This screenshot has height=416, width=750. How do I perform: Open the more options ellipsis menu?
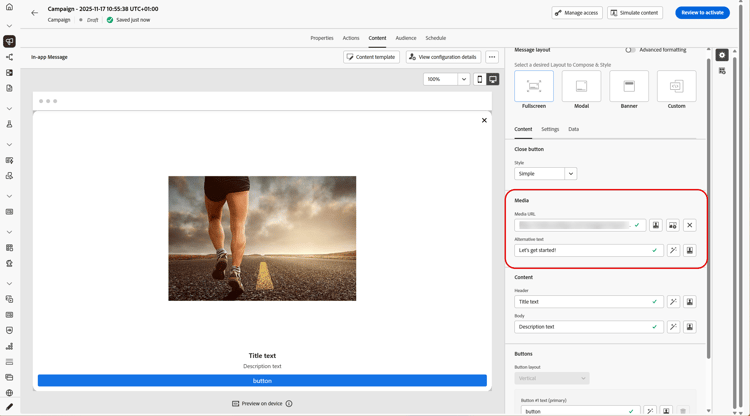(x=492, y=57)
